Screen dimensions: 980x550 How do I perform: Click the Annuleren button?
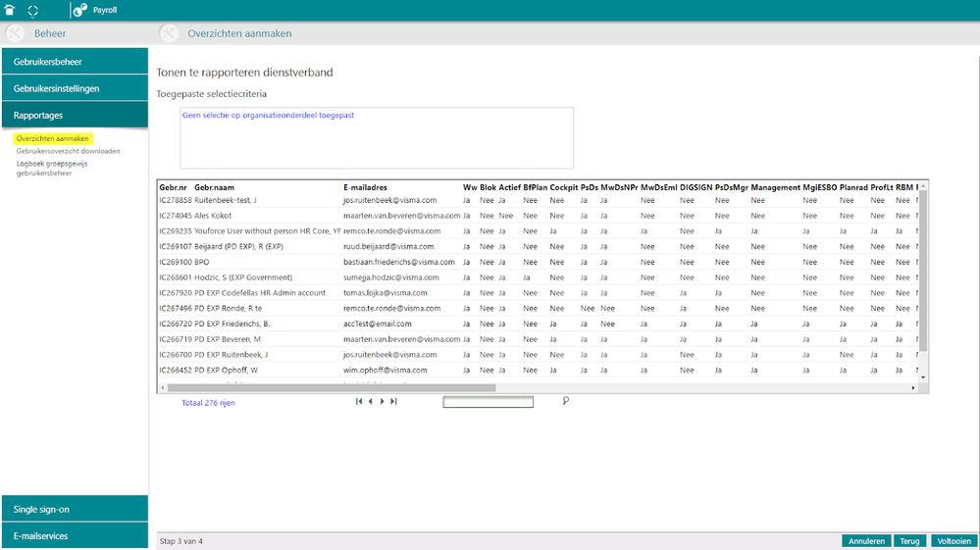point(867,540)
